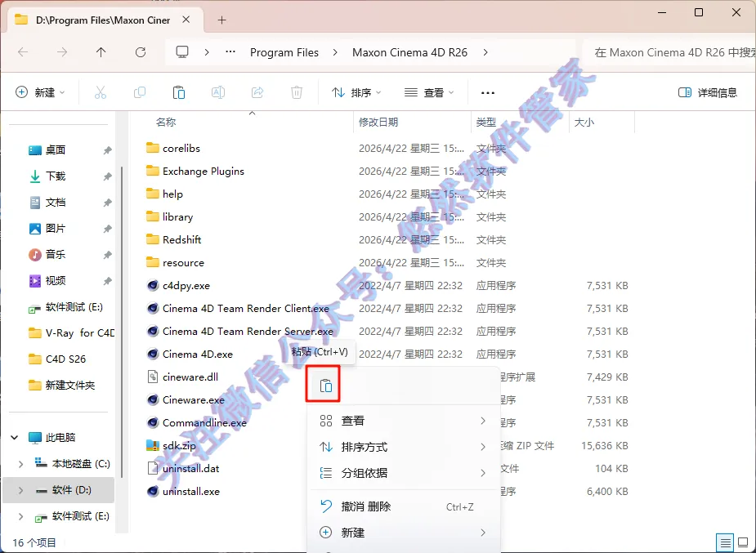Screen dimensions: 756x553
Task: Go forward with the right arrow
Action: tap(62, 52)
